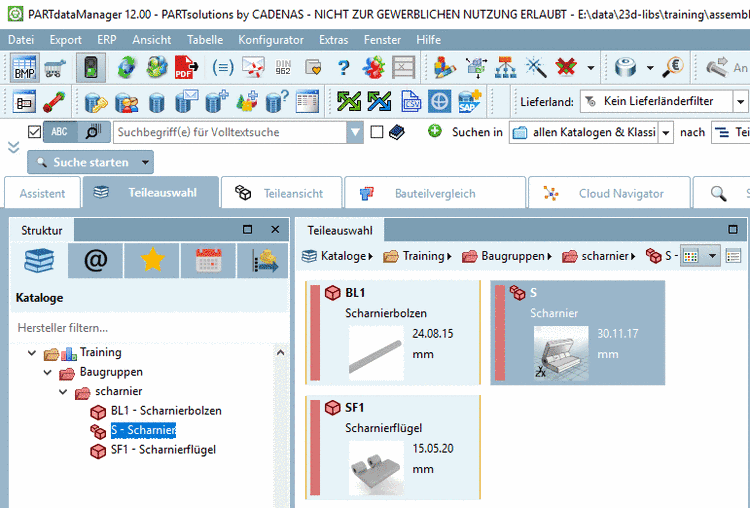Open the Suche starten arrow menu
The width and height of the screenshot is (750, 508).
click(145, 163)
